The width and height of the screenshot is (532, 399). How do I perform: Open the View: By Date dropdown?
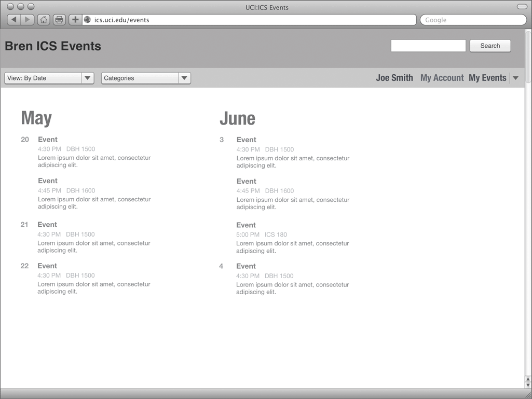[x=49, y=78]
